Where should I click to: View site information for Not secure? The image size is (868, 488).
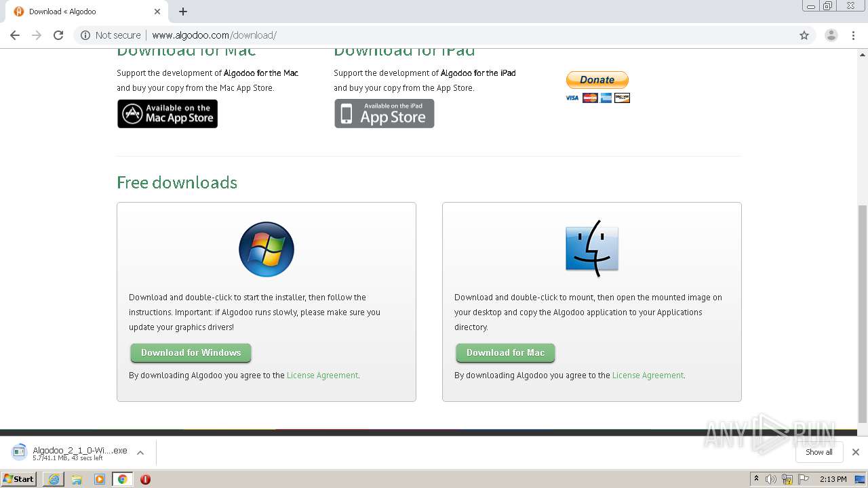click(111, 35)
